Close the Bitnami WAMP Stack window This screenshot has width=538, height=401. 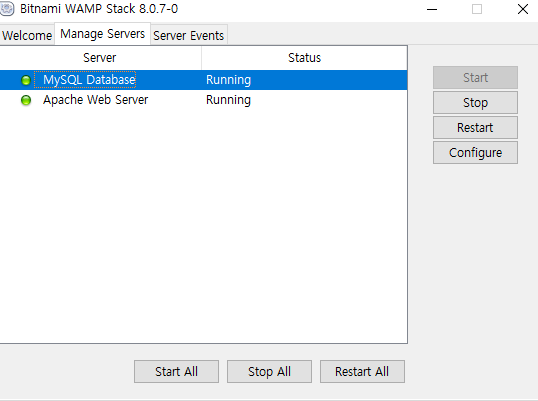(523, 9)
